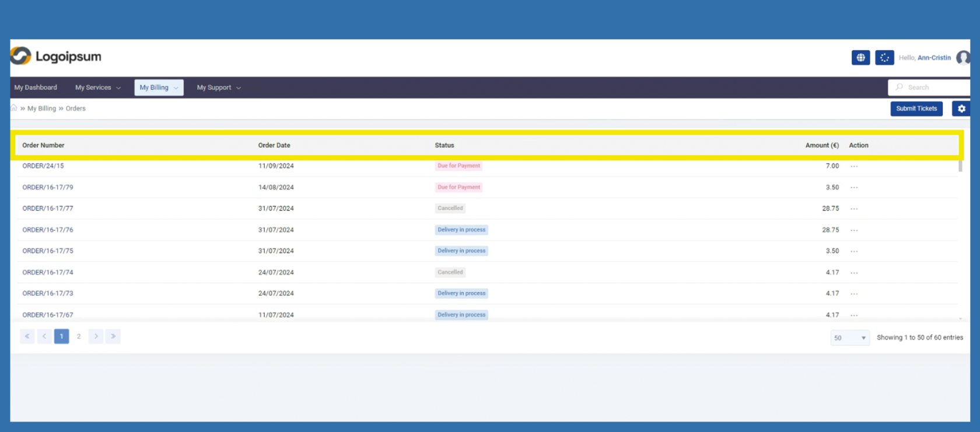
Task: Open actions menu for ORDER/16-17/77
Action: pyautogui.click(x=854, y=209)
